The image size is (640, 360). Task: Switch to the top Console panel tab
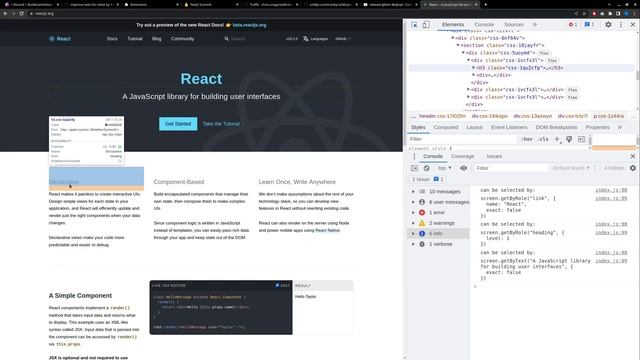tap(484, 25)
